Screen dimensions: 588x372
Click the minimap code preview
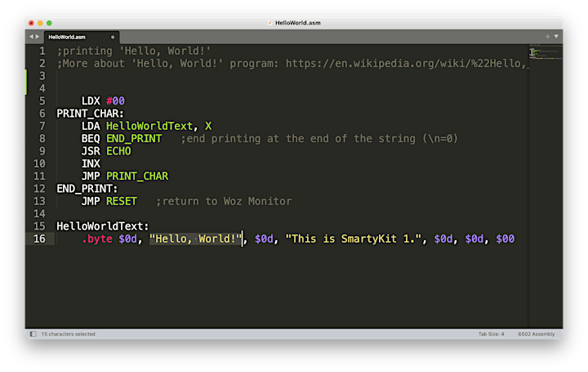click(x=546, y=52)
